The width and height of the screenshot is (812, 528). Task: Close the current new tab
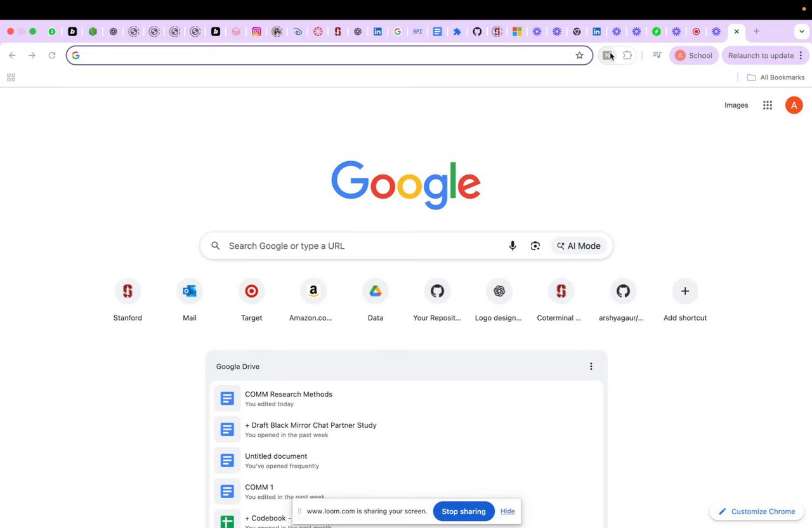tap(737, 31)
